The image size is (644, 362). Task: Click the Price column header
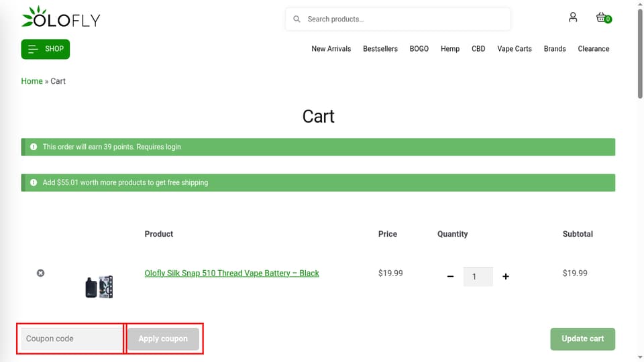pyautogui.click(x=387, y=234)
